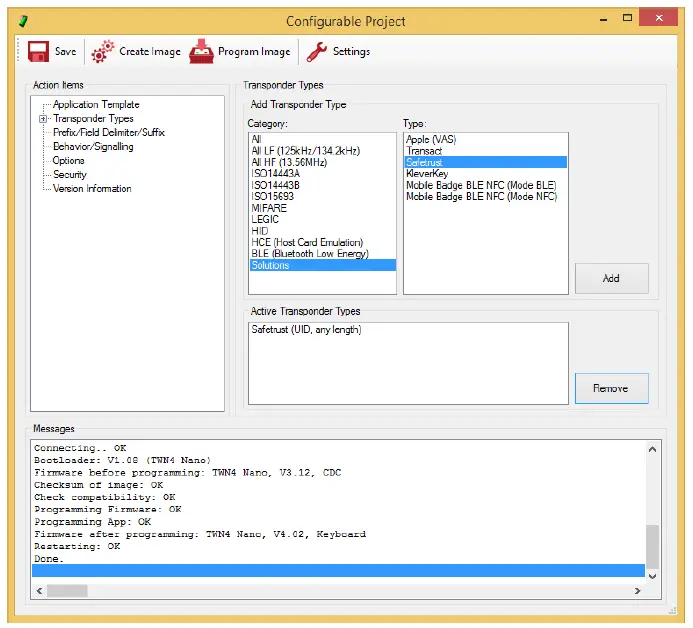
Task: Expand the Transponder Types tree node
Action: [43, 119]
